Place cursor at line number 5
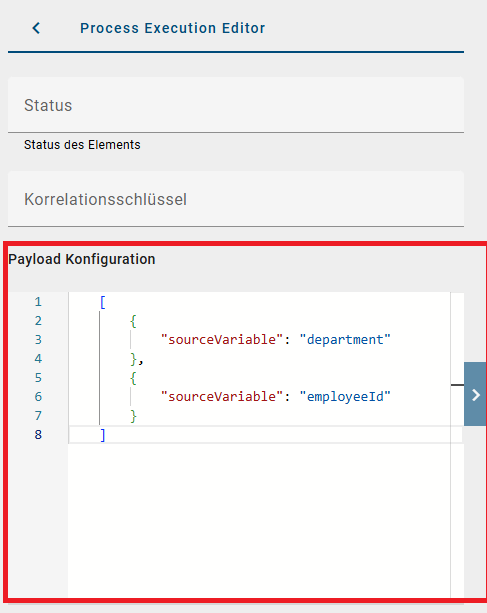Viewport: 487px width, 613px height. 38,378
